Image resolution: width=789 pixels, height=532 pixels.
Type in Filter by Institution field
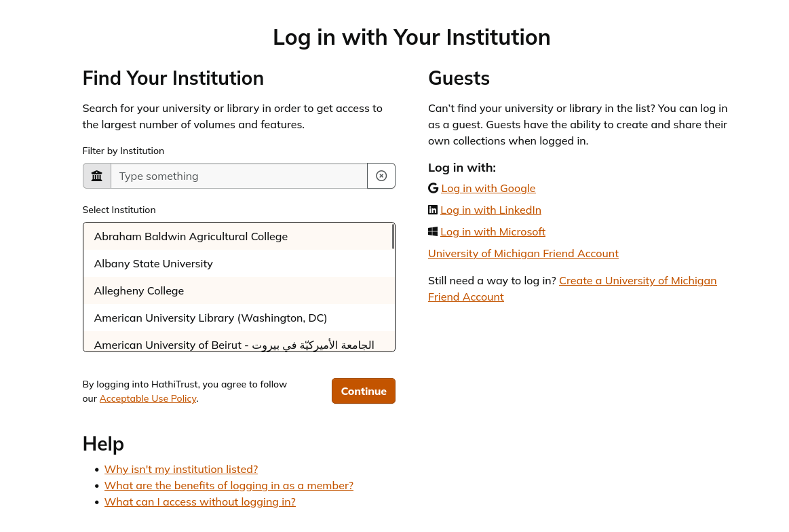click(x=239, y=176)
